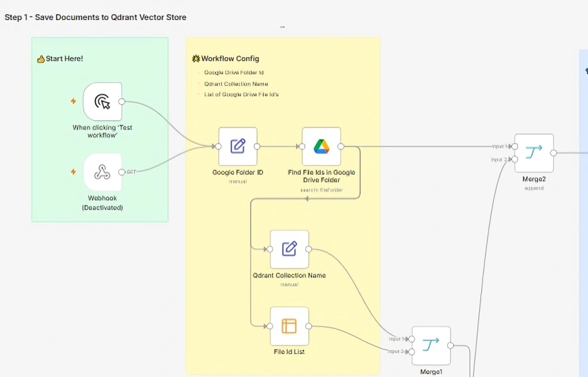Click input connector of File Id List node
The image size is (588, 377).
tap(270, 326)
